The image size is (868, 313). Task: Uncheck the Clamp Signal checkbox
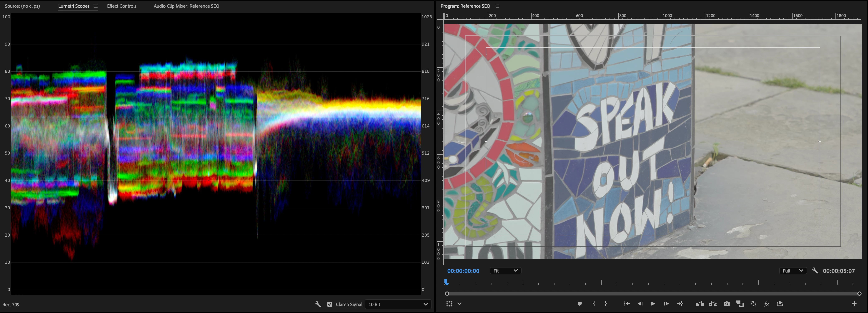(x=330, y=304)
